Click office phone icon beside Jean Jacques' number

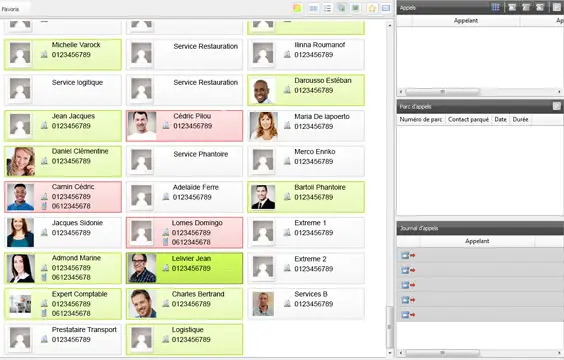coord(44,126)
